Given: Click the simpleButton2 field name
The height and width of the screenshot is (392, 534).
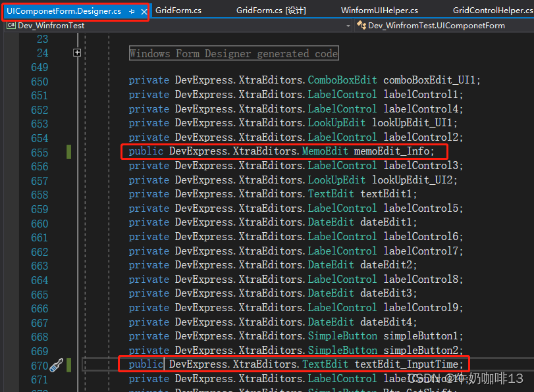Looking at the screenshot, I should [421, 350].
